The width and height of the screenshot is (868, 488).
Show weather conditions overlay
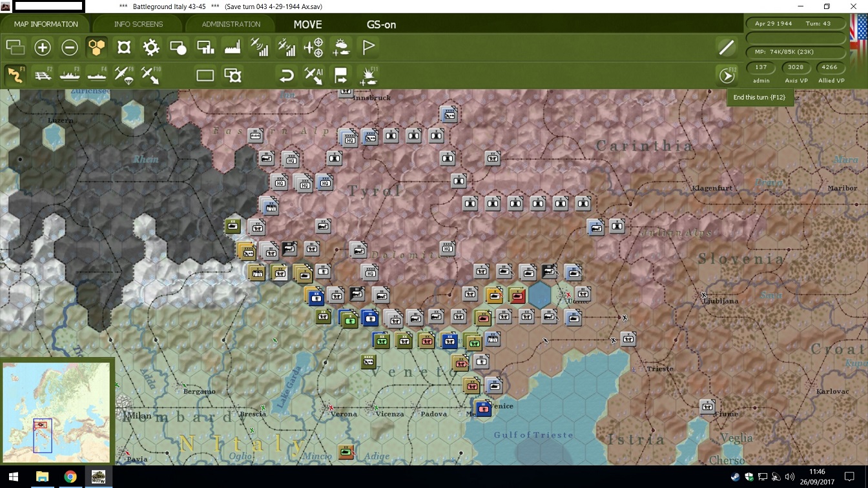coord(341,47)
